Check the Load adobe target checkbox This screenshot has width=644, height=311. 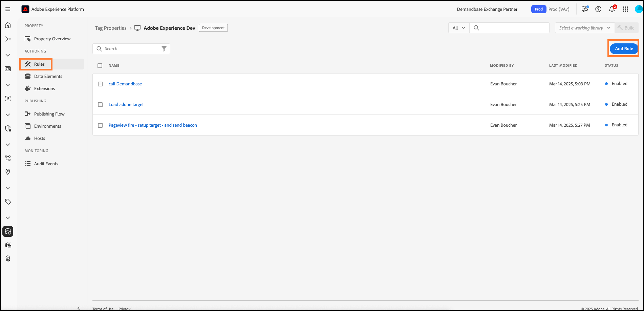(100, 105)
